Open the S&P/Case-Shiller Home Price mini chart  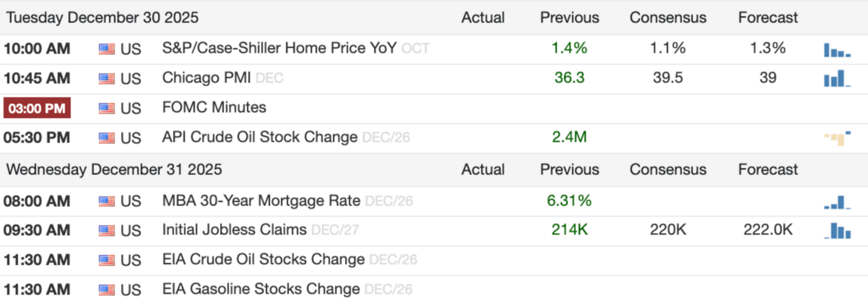click(837, 50)
